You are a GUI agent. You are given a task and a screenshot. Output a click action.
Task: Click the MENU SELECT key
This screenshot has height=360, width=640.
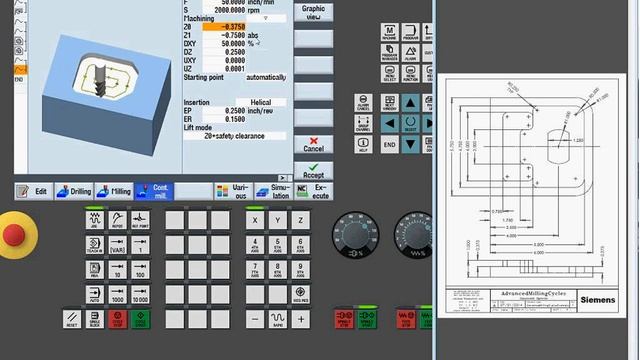click(x=389, y=74)
